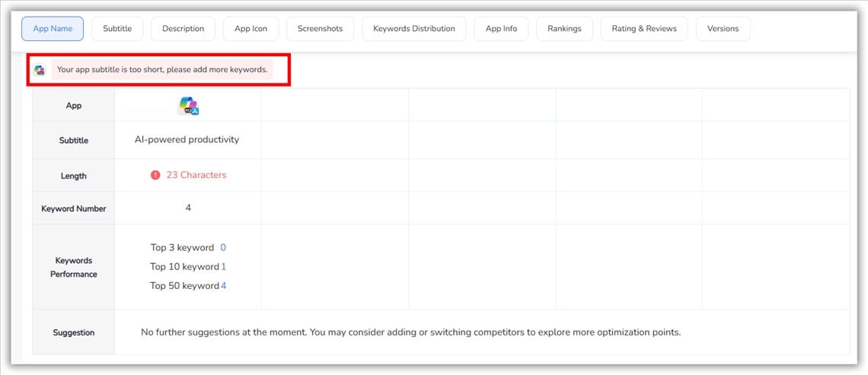Open the Top 50 keyword count link
Screen dimensions: 868x375
pyautogui.click(x=224, y=286)
